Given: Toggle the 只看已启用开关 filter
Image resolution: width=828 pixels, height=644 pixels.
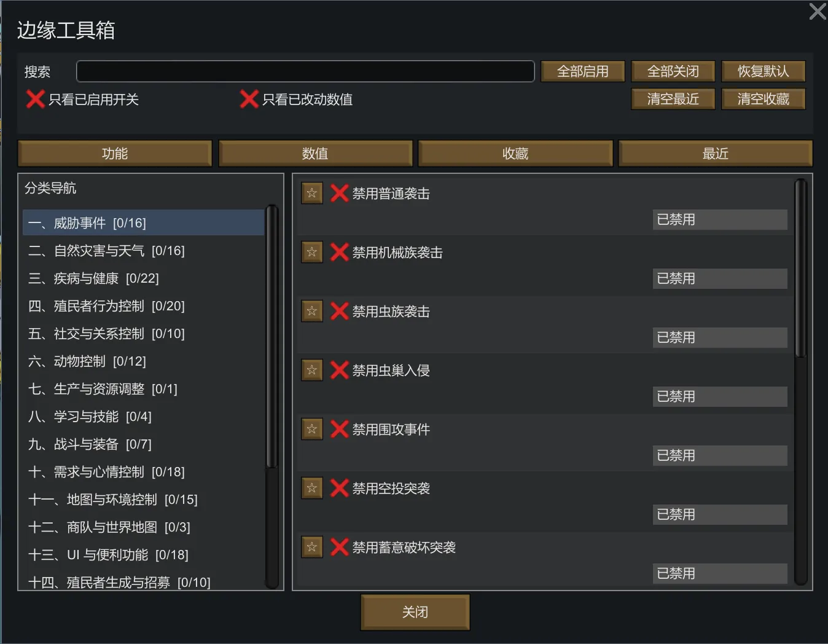Looking at the screenshot, I should coord(36,99).
